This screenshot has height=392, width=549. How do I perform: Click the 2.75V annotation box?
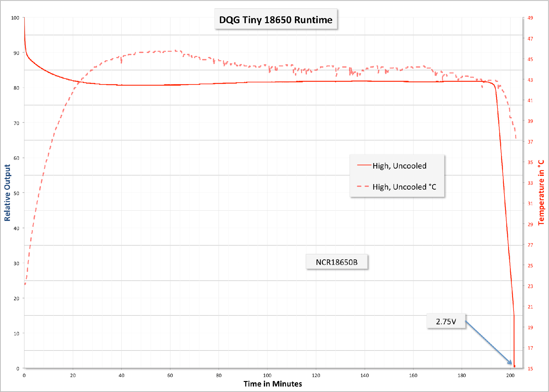446,322
